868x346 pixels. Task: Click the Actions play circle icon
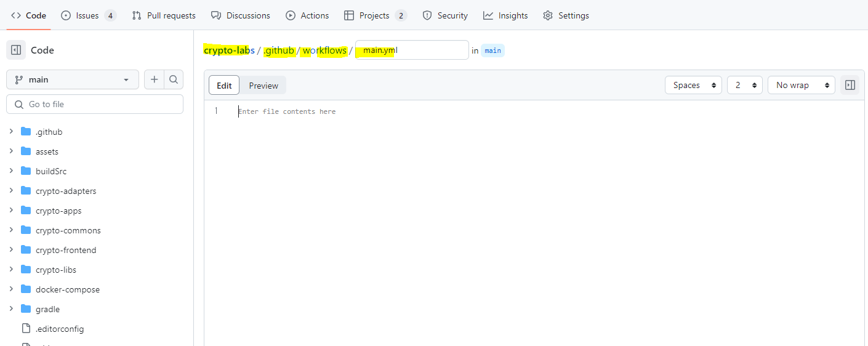[x=291, y=15]
